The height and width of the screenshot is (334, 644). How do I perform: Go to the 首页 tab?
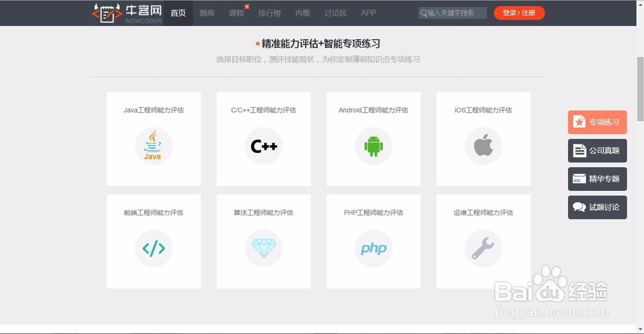click(178, 13)
